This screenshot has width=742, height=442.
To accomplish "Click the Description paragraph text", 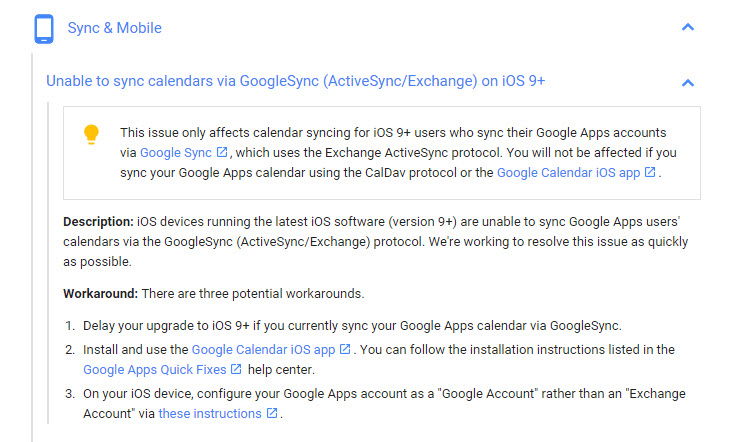I will (x=380, y=242).
